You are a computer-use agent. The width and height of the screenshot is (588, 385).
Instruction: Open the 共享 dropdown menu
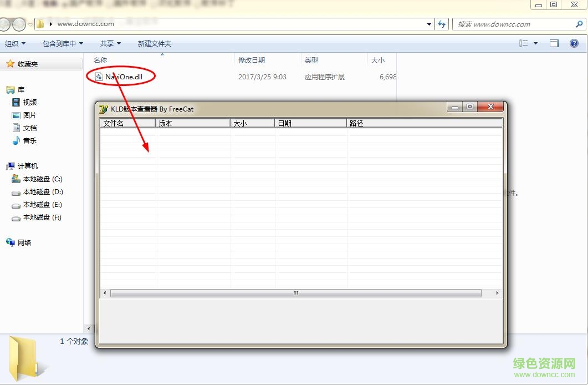(110, 43)
